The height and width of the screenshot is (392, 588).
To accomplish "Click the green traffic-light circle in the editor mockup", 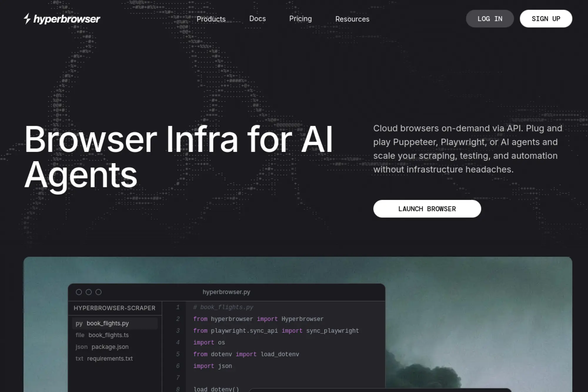I will (99, 292).
